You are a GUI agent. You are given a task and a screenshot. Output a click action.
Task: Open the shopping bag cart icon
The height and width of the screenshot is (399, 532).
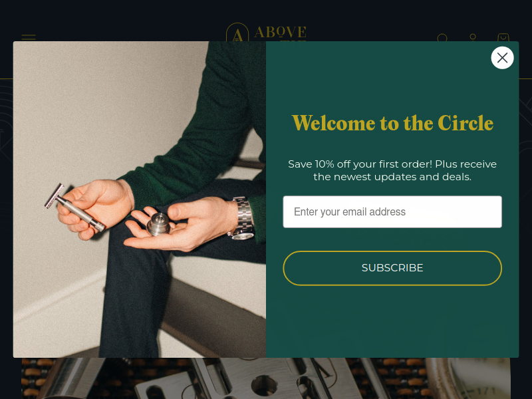pyautogui.click(x=503, y=37)
